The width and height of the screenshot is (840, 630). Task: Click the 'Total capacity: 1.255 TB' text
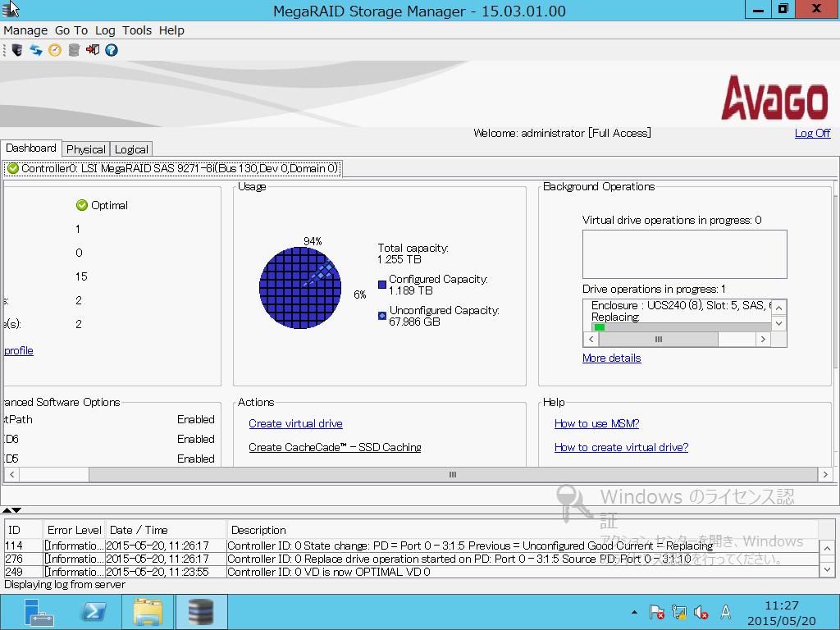[x=413, y=254]
